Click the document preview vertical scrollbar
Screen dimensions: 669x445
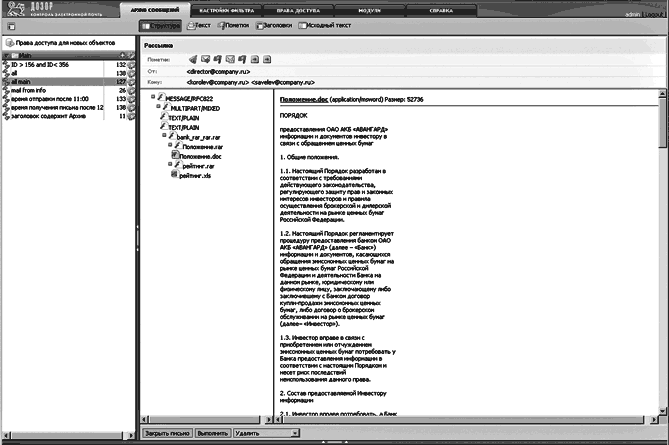click(x=663, y=252)
